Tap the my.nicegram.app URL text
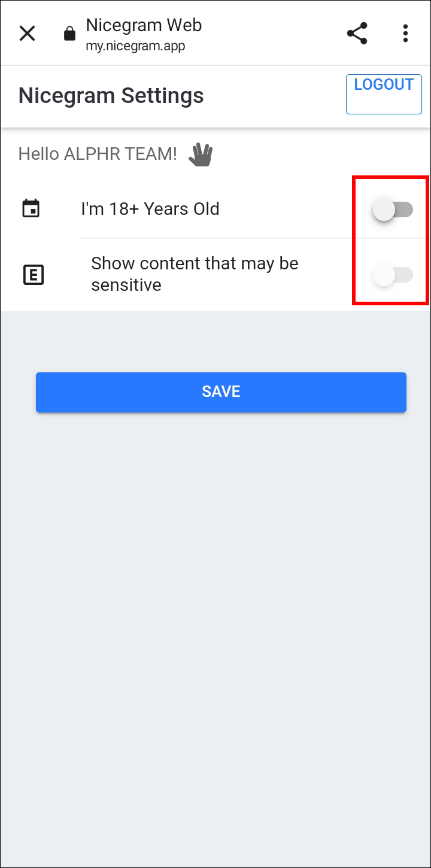Screen dimensions: 431x868 pos(135,46)
